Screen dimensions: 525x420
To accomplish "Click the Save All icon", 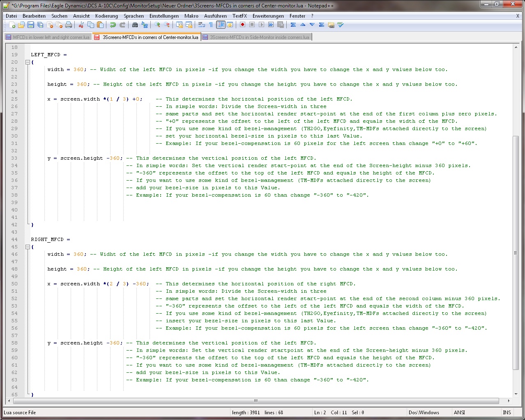I will [40, 25].
